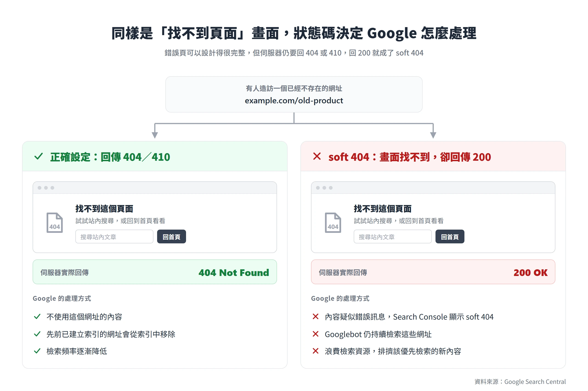
Task: Focus 搜尋站內文章 search field in left mockup
Action: tap(114, 236)
